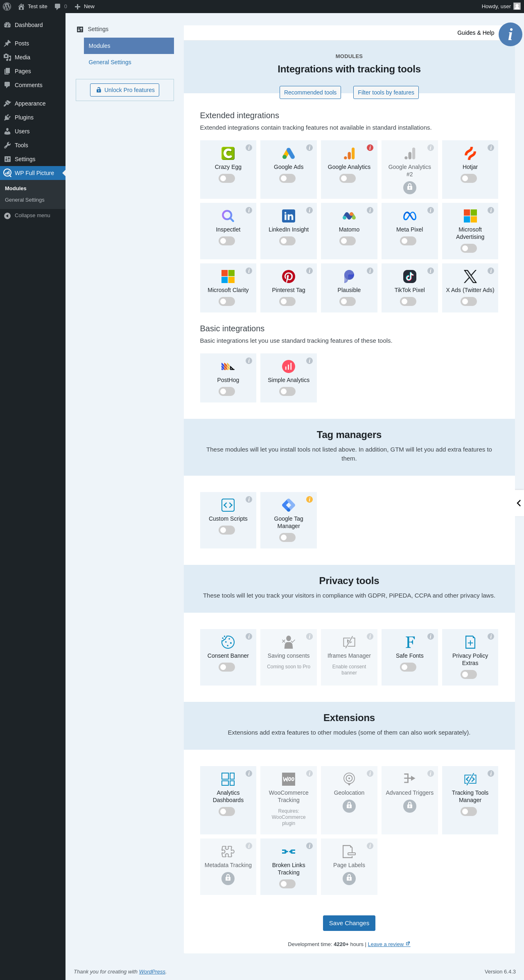
Task: Click the Hotjar logo icon
Action: click(x=470, y=153)
